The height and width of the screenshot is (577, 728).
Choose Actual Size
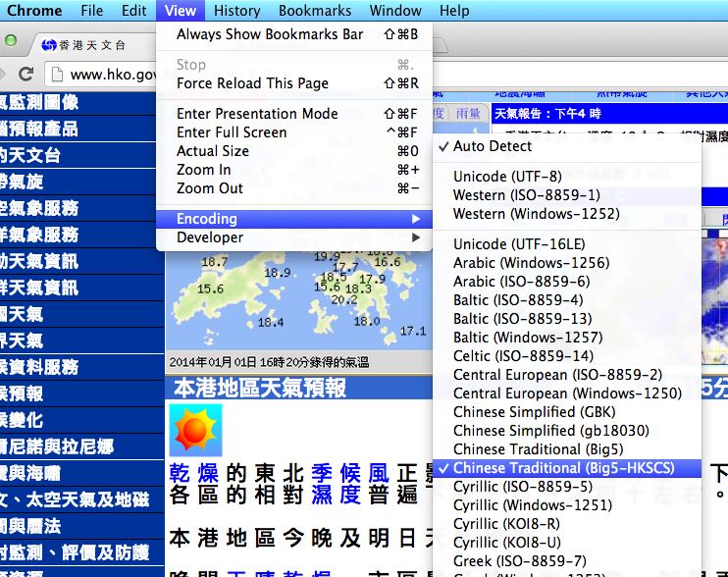(294, 151)
